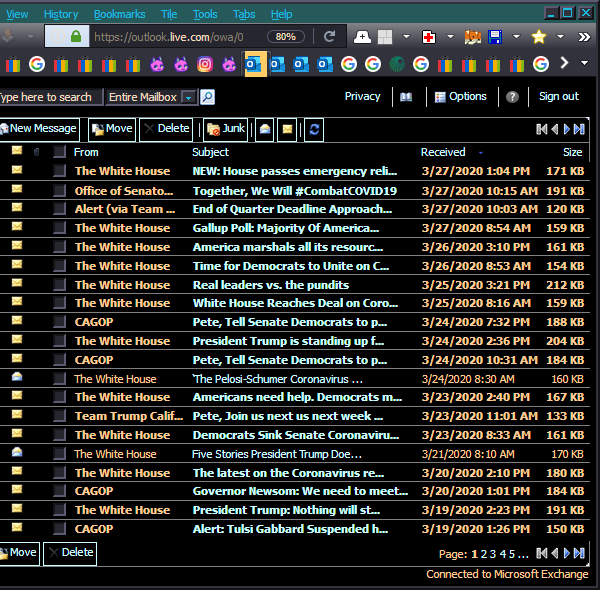Screen dimensions: 600x590
Task: Go to last page in bottom pager
Action: 579,553
